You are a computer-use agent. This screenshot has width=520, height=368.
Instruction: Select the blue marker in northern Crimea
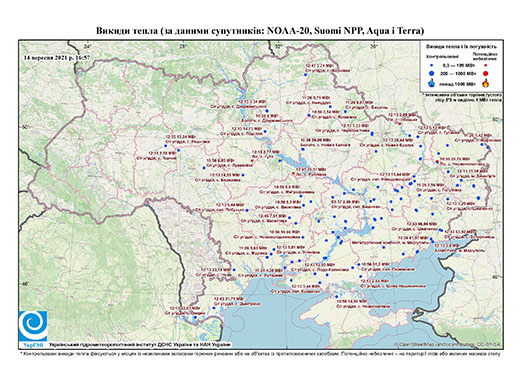pos(337,296)
